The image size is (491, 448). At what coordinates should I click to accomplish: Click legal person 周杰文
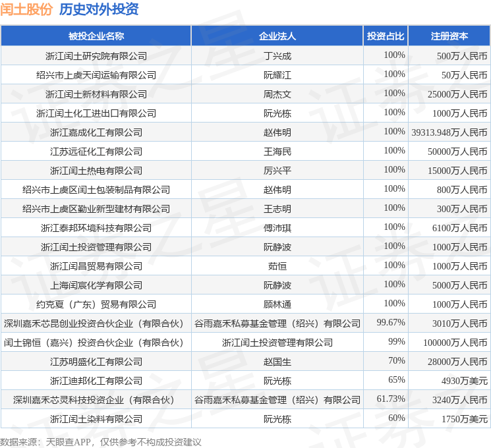tap(277, 94)
